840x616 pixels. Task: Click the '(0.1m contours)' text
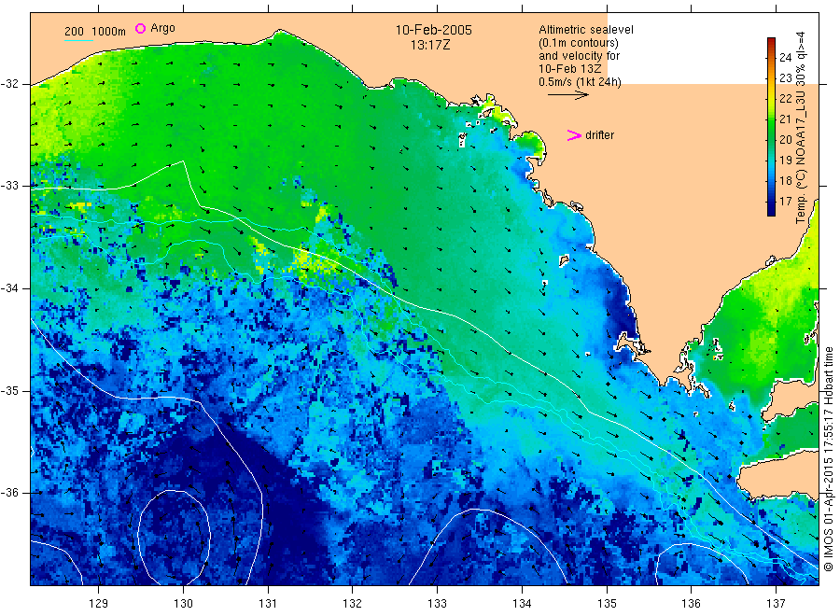[x=578, y=43]
